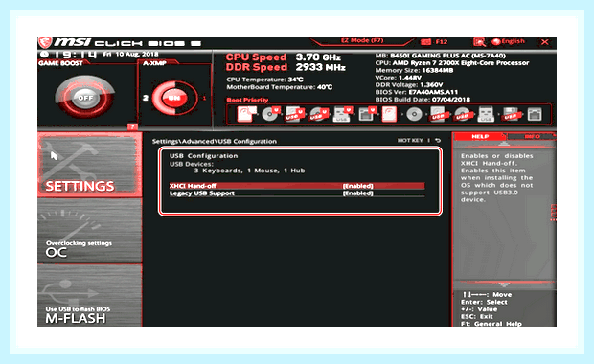Select legacy hard disk boot icon

point(389,114)
